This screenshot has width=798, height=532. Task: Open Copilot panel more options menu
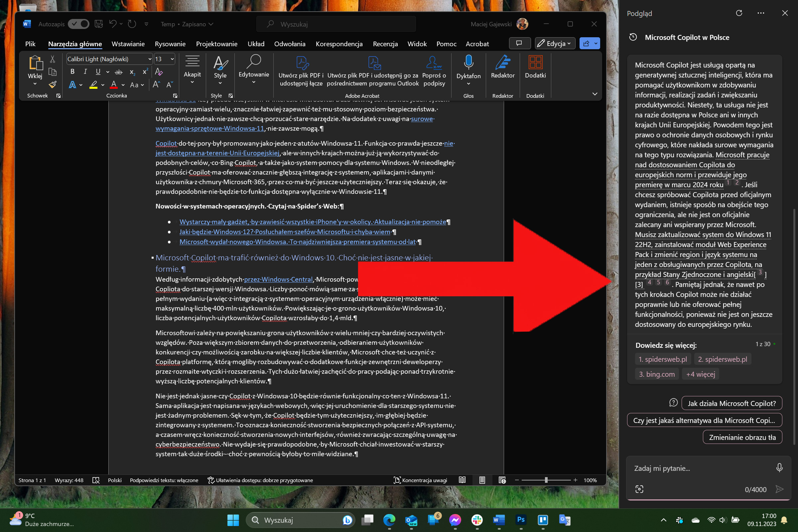coord(761,13)
